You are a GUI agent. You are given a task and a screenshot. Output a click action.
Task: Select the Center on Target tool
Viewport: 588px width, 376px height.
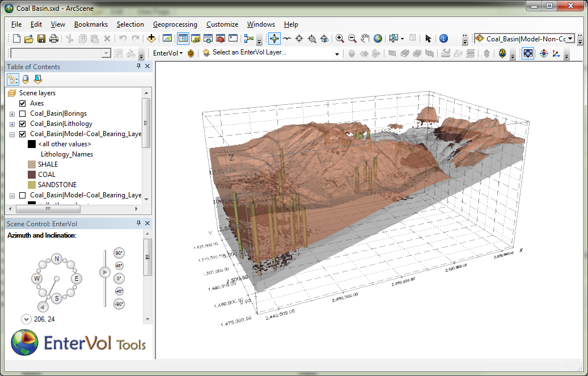(299, 38)
